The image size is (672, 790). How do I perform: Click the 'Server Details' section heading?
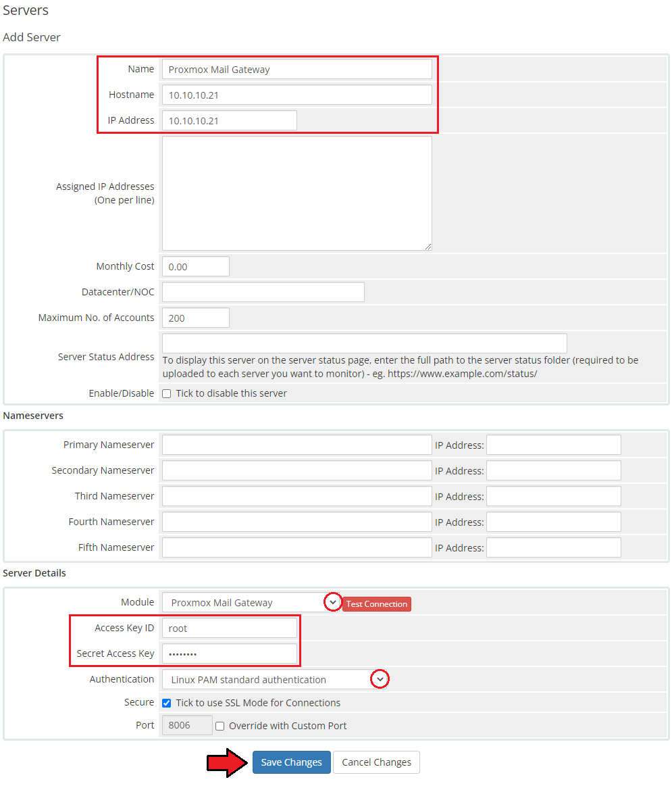(x=34, y=573)
